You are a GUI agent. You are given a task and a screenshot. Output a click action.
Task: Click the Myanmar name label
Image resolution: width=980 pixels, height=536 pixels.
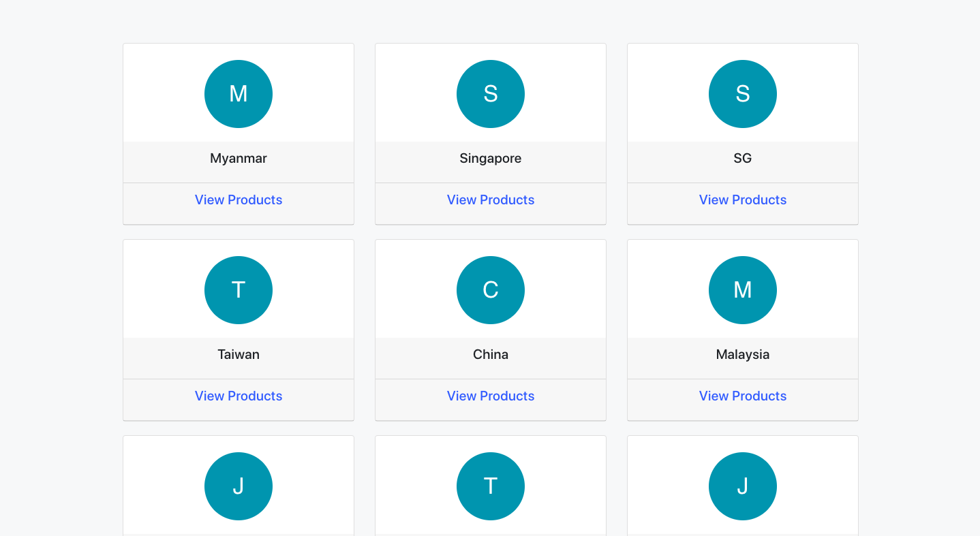tap(239, 158)
